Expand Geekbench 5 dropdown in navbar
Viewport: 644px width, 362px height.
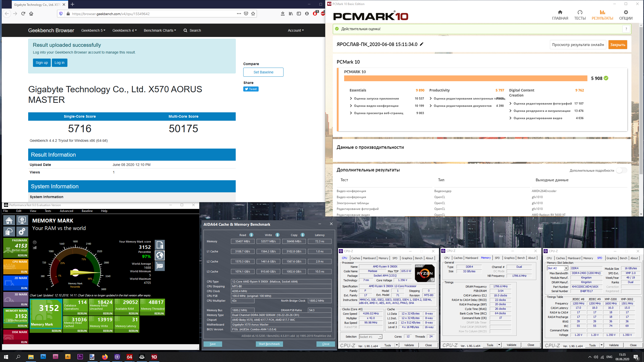pyautogui.click(x=93, y=30)
